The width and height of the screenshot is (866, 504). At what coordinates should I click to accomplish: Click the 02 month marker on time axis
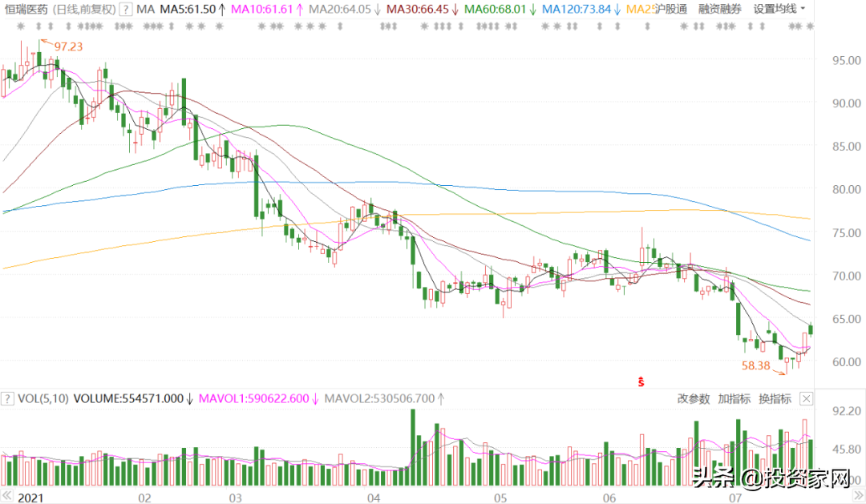coord(144,498)
